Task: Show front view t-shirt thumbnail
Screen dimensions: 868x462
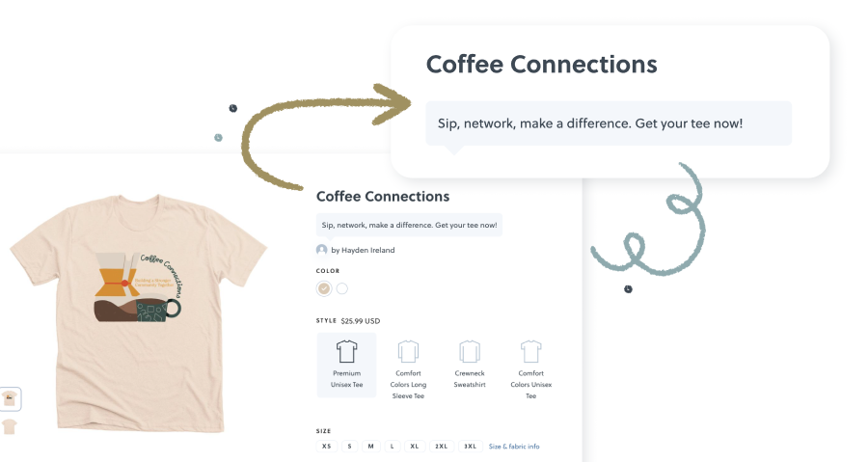Action: (10, 399)
